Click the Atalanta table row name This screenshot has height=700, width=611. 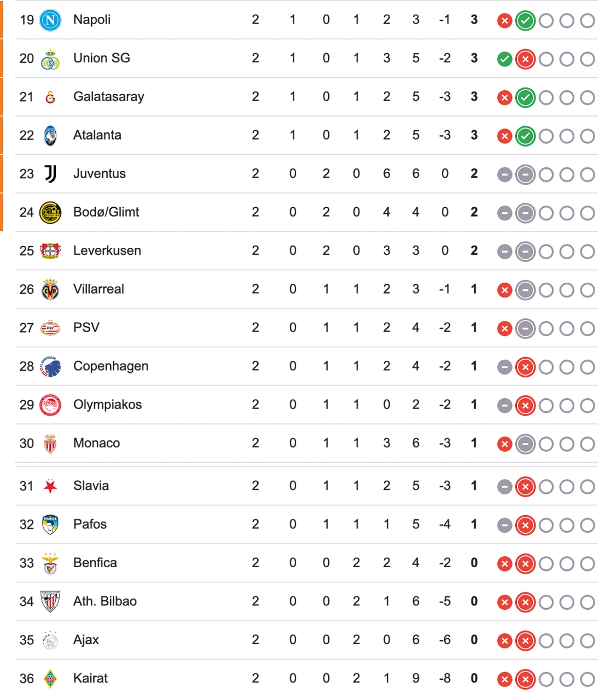97,135
